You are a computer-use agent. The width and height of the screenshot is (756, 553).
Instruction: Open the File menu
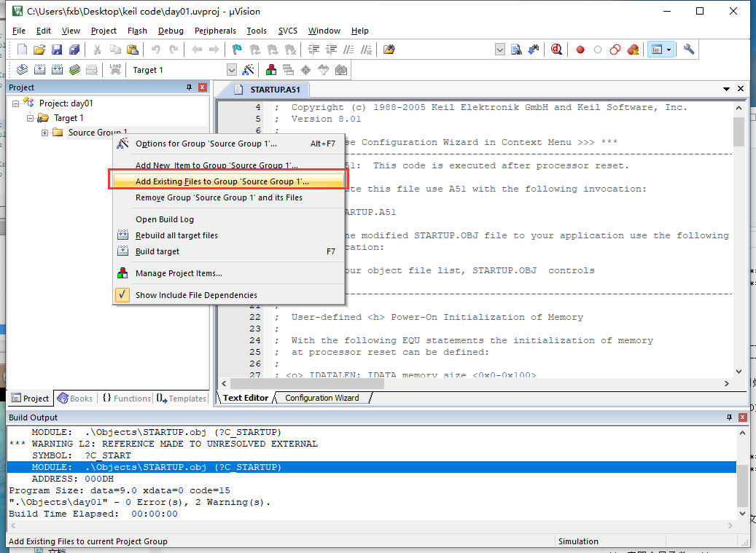(19, 31)
